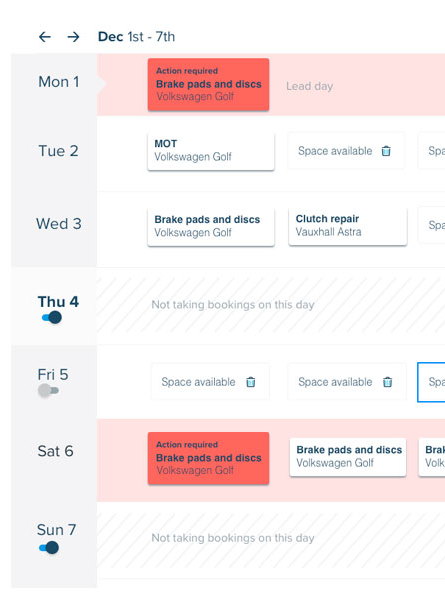Viewport: 445px width, 601px height.
Task: Open the Tuesday MOT Volkswagen Golf booking
Action: coord(211,151)
